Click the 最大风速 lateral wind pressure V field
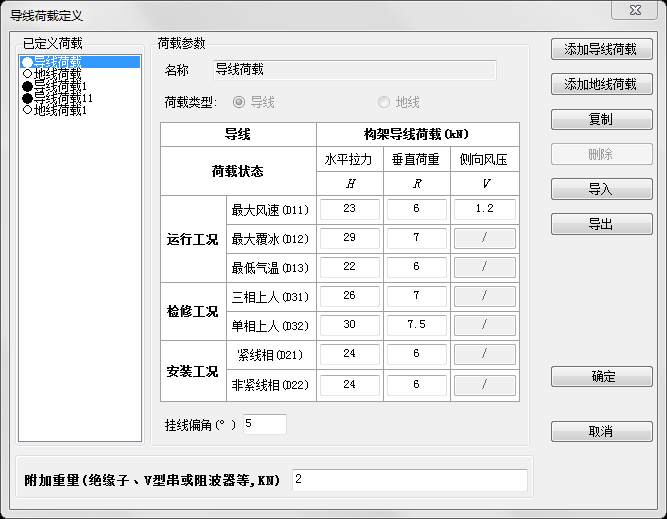 [x=485, y=210]
